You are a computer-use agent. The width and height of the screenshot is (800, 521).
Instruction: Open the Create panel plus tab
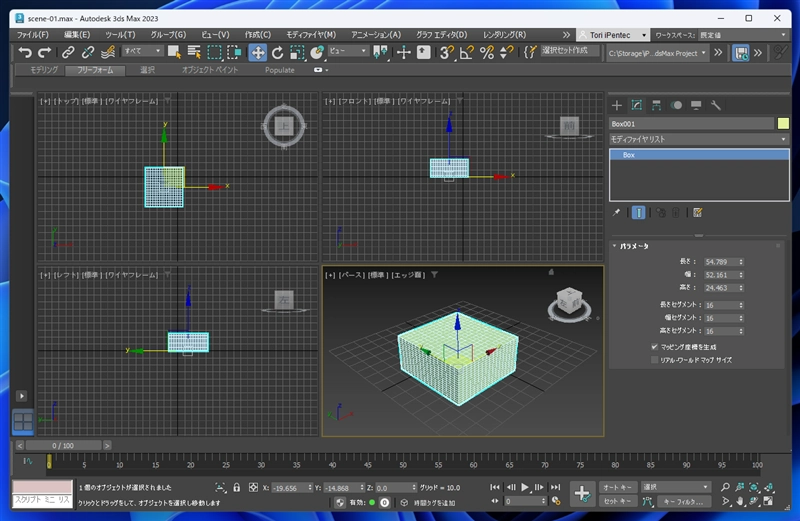(616, 105)
